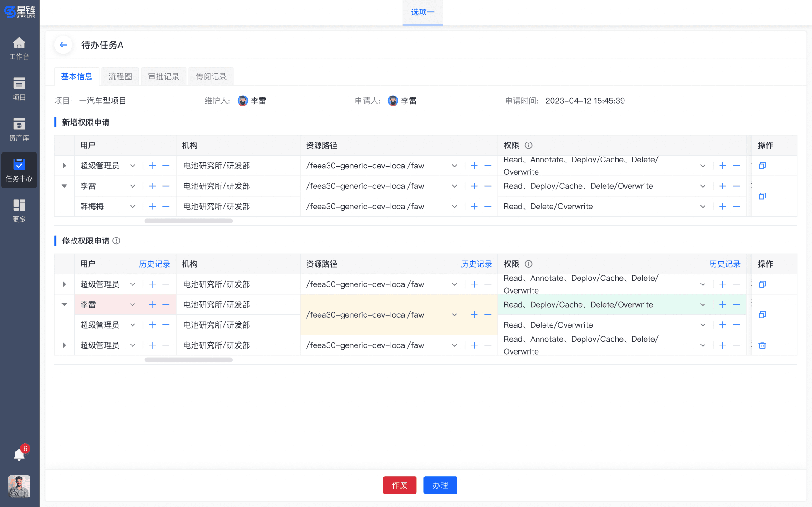Open 历史记录 link in 资源路径 column
The image size is (812, 507).
(x=476, y=264)
